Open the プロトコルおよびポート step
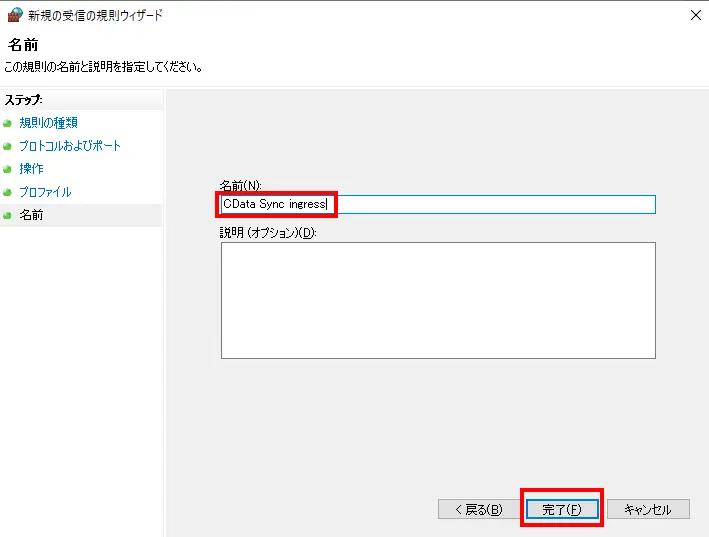The image size is (709, 537). [x=70, y=146]
